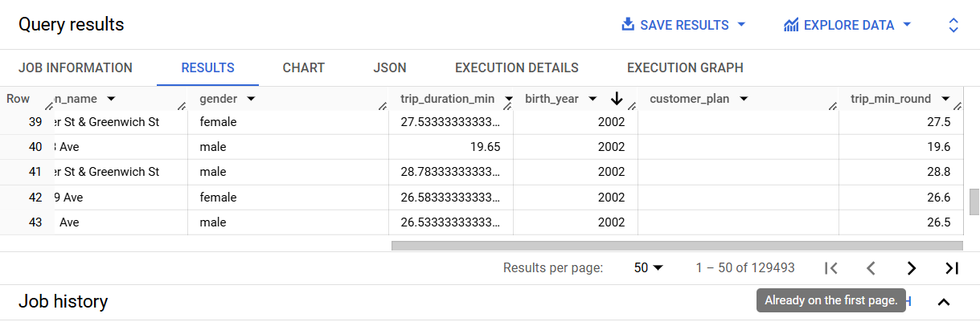Select row 42 gender female cell
Viewport: 980px width, 322px height.
point(288,198)
